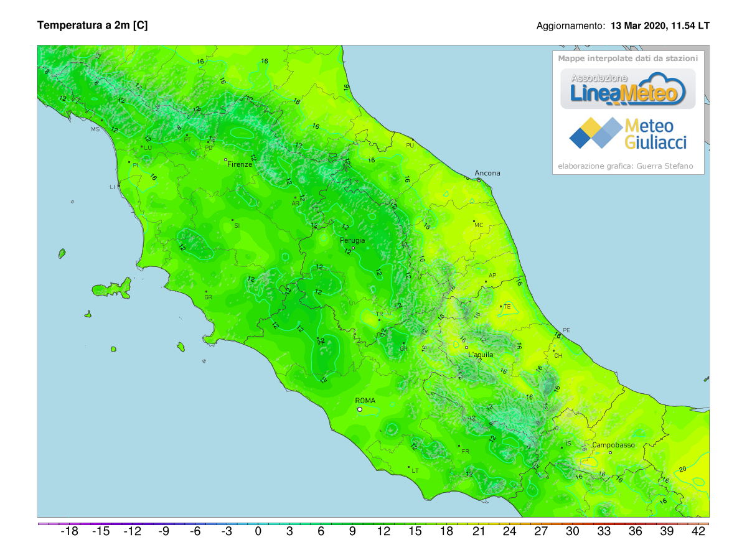Click the Associazione LineaMeteo logo
The height and width of the screenshot is (560, 747).
coord(627,89)
